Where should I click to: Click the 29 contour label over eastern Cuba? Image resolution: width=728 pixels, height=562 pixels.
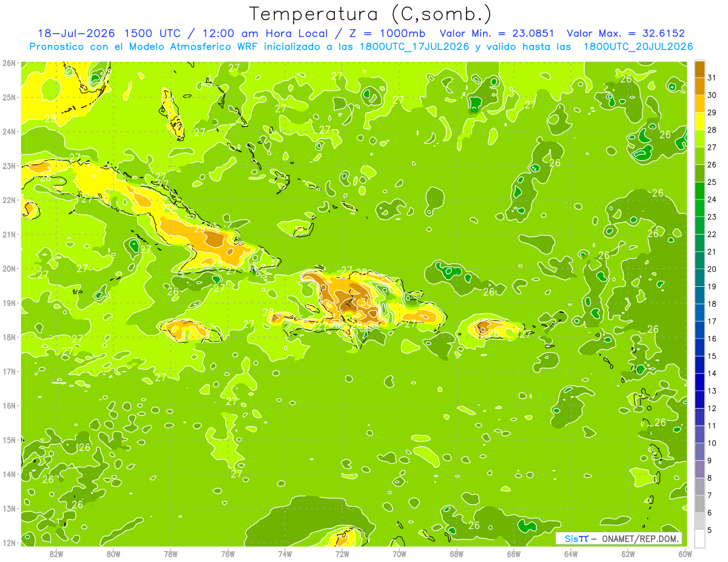pyautogui.click(x=200, y=229)
